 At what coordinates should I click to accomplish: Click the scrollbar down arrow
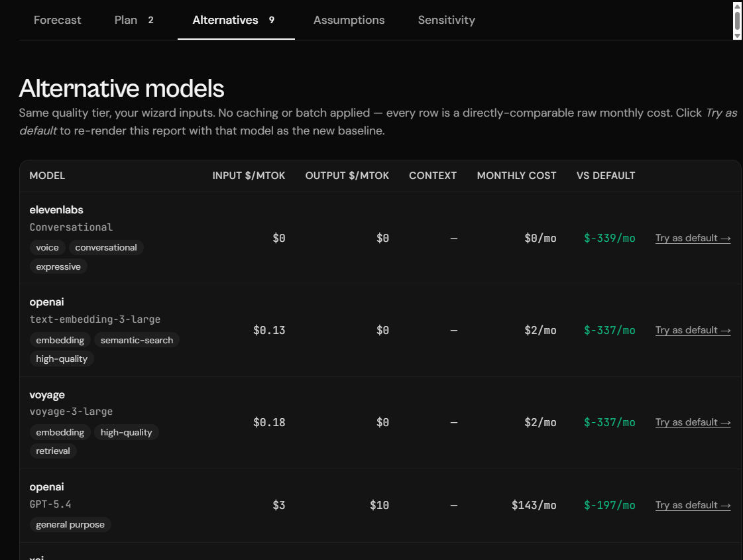tap(737, 36)
